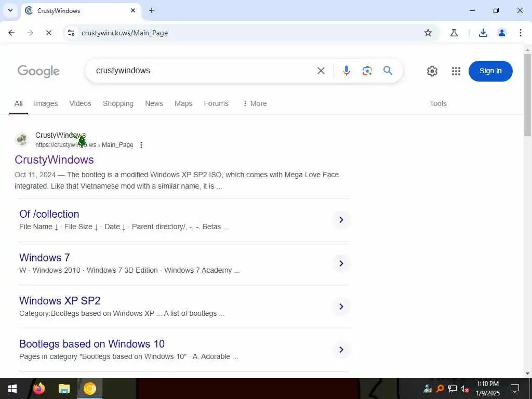Open the downloads icon in toolbar
The width and height of the screenshot is (532, 399).
483,33
